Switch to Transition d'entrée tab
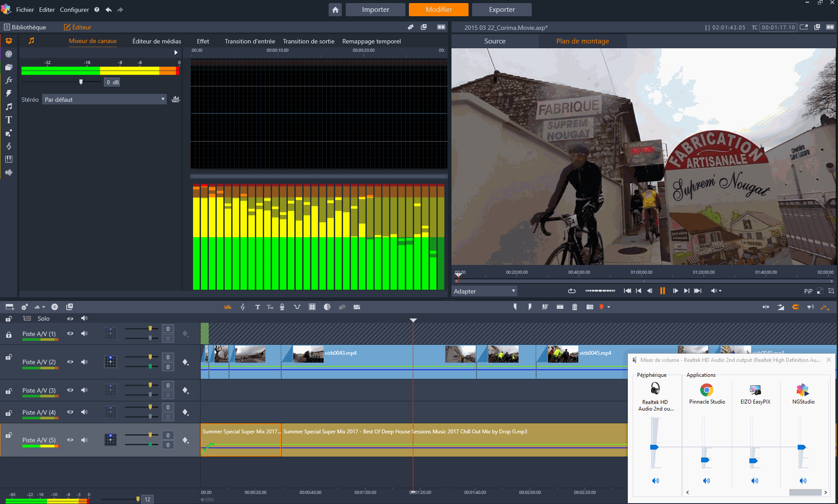The height and width of the screenshot is (504, 838). [250, 41]
